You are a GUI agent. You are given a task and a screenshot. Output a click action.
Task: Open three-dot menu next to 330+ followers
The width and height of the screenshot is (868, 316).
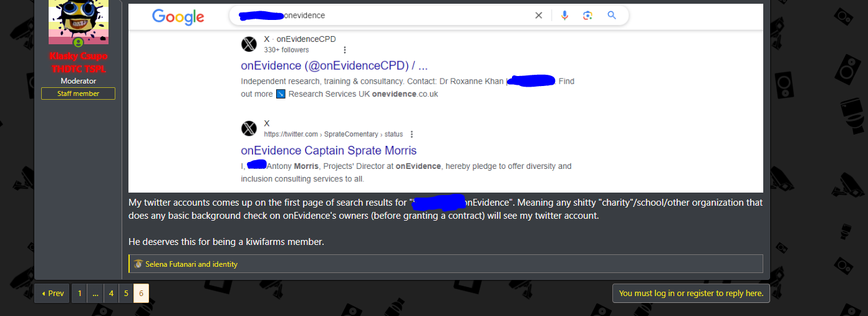click(x=345, y=50)
